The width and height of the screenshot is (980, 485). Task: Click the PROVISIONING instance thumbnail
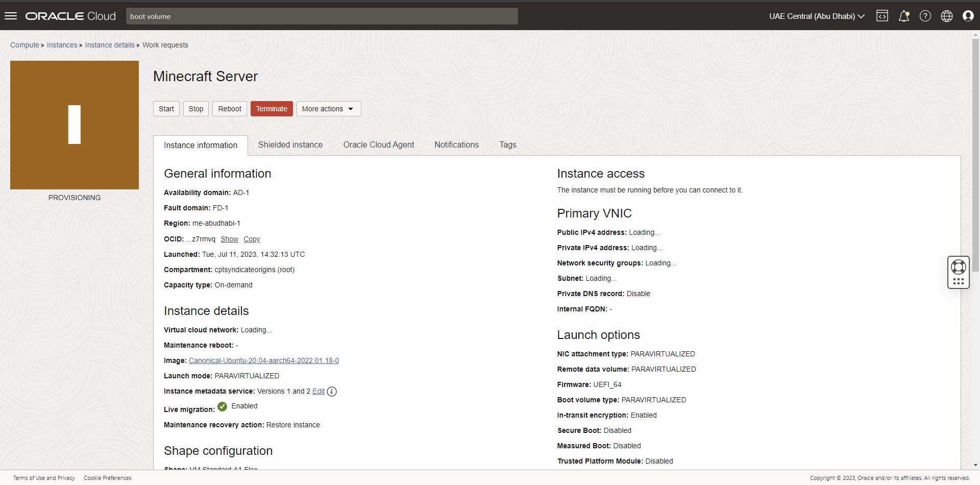coord(74,125)
